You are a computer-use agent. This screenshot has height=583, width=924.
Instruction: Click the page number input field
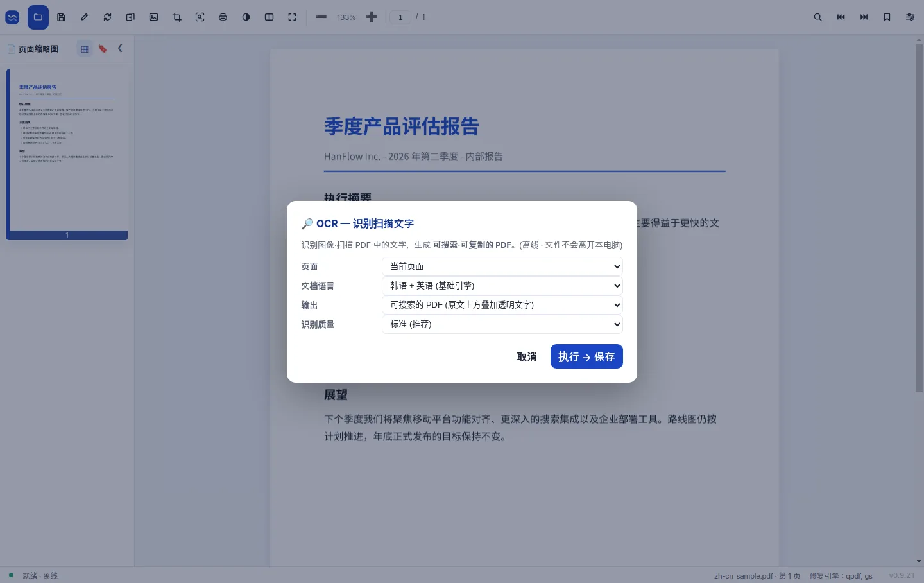[400, 17]
